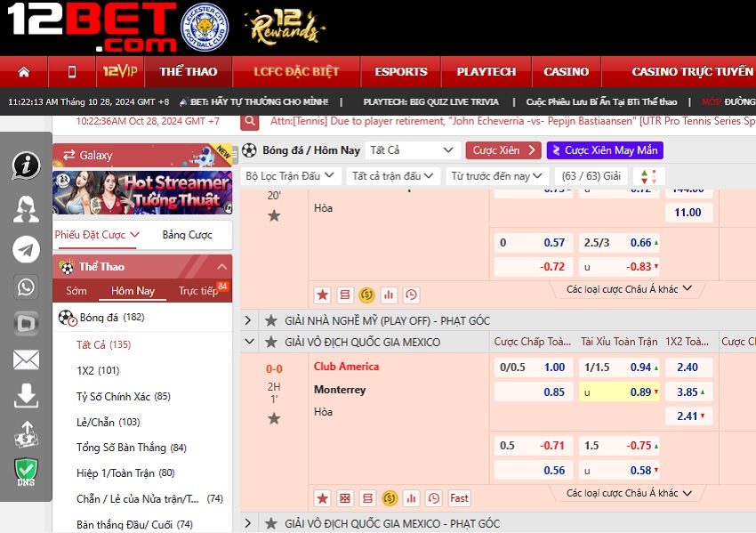The width and height of the screenshot is (756, 533).
Task: Star the GIẢI VÔ ĐỊCH QUỐC GIA MEXICO league
Action: (x=271, y=342)
